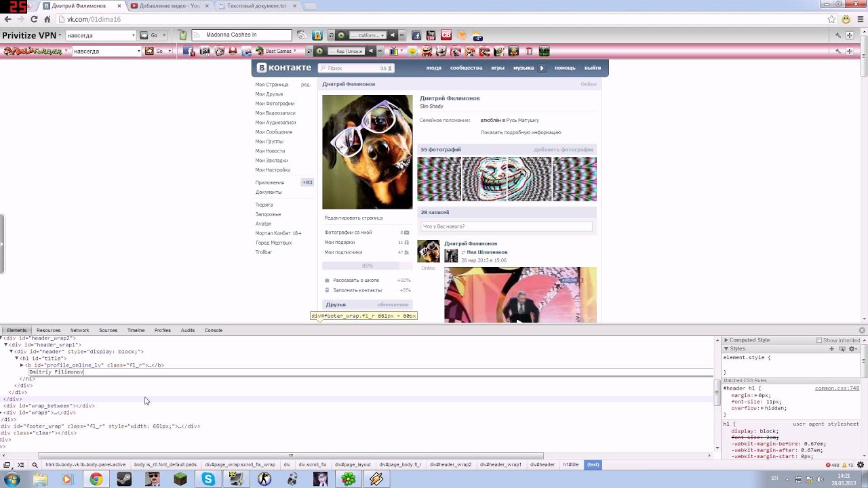Click the New Style Rule plus icon
Screen dimensions: 868x488
click(831, 348)
